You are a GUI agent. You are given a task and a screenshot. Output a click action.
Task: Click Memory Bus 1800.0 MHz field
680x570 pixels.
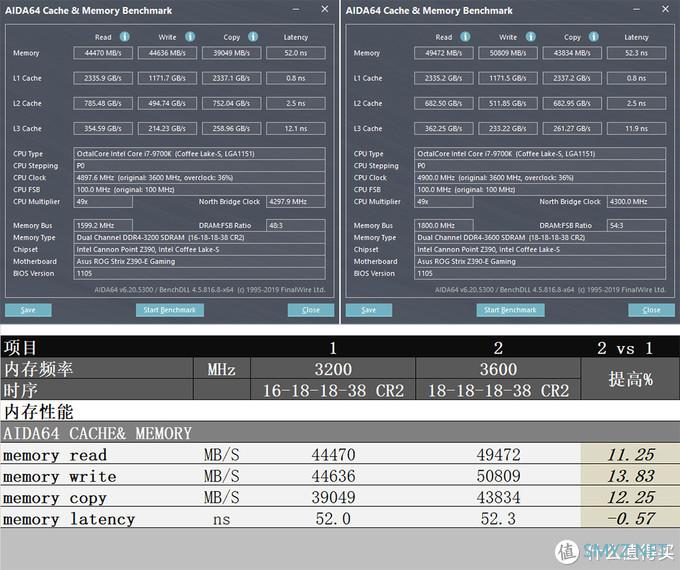[444, 226]
